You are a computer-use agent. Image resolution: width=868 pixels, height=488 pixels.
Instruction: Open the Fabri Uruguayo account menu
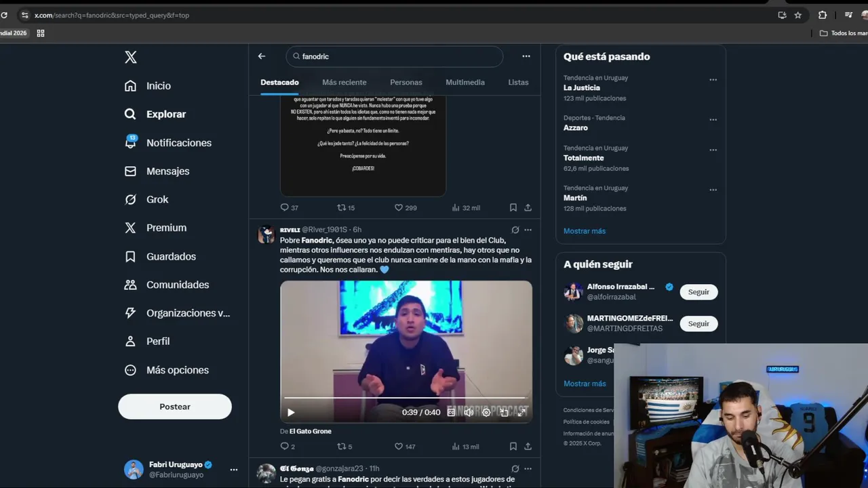[x=180, y=469]
